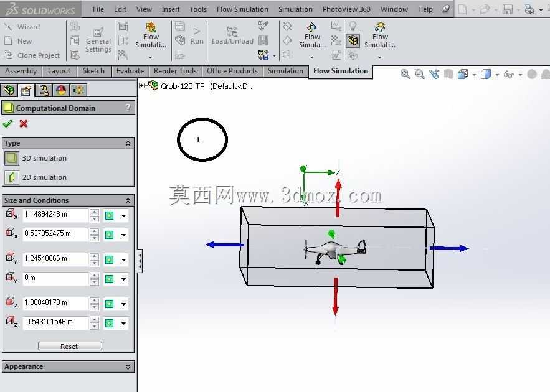Image resolution: width=550 pixels, height=392 pixels.
Task: Switch to the Office Products tab
Action: click(x=232, y=71)
